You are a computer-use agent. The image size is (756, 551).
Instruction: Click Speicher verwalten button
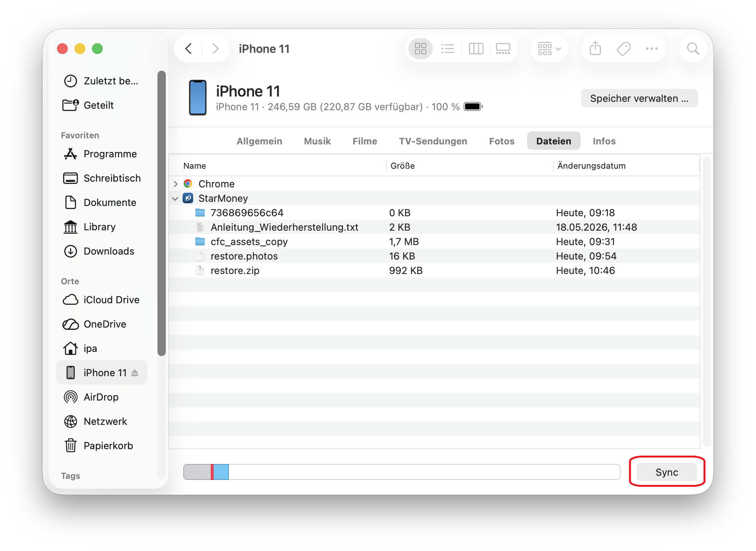pos(639,98)
